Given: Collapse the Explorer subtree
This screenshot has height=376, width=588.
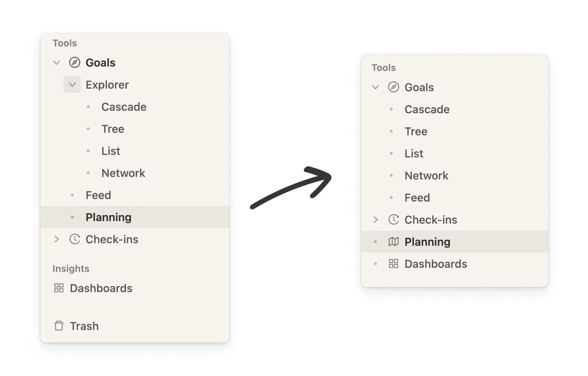Looking at the screenshot, I should (72, 85).
